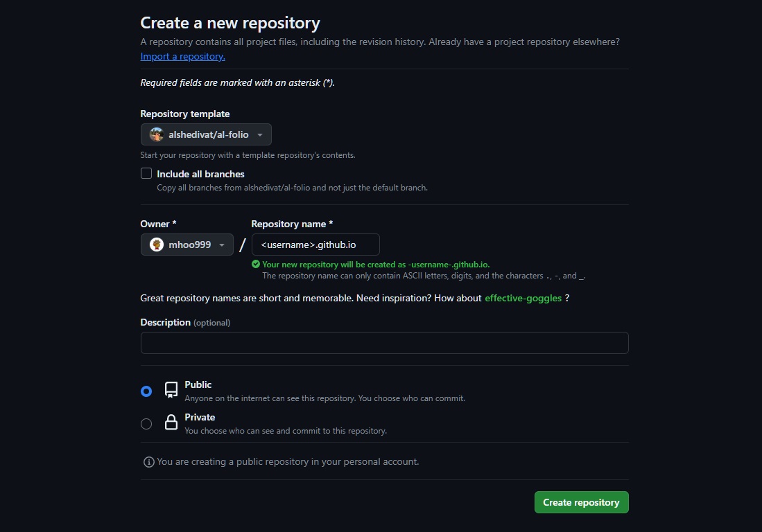762x532 pixels.
Task: Click the Create repository button
Action: tap(581, 502)
